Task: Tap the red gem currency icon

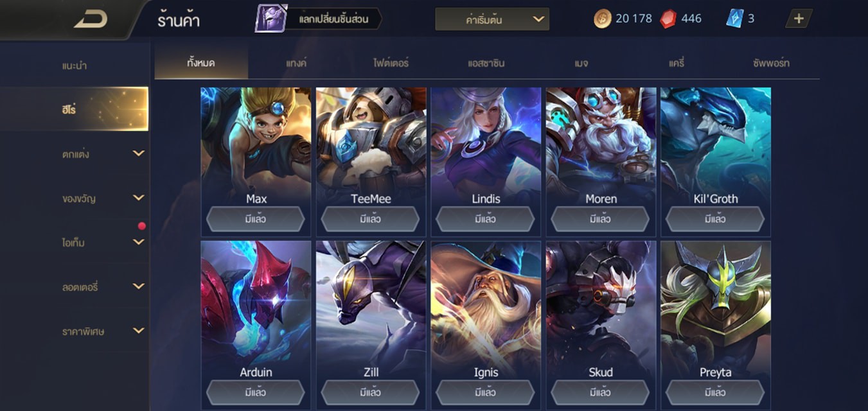Action: click(668, 19)
